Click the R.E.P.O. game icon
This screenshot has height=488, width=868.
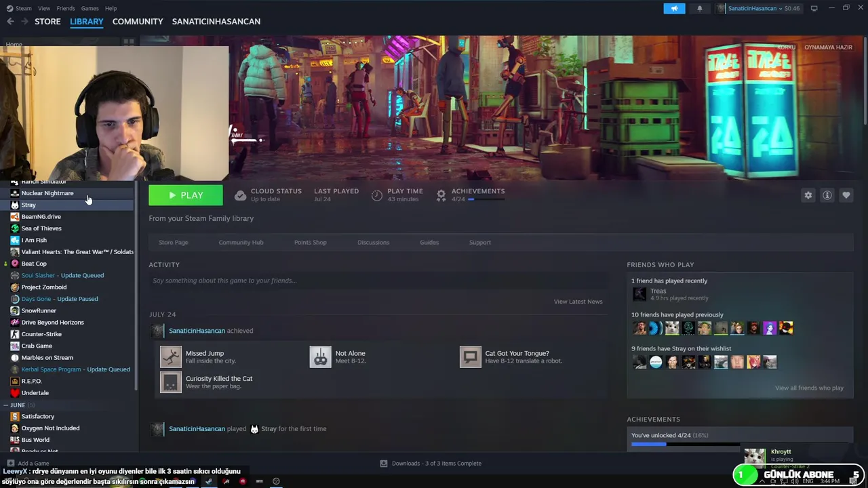tap(15, 381)
